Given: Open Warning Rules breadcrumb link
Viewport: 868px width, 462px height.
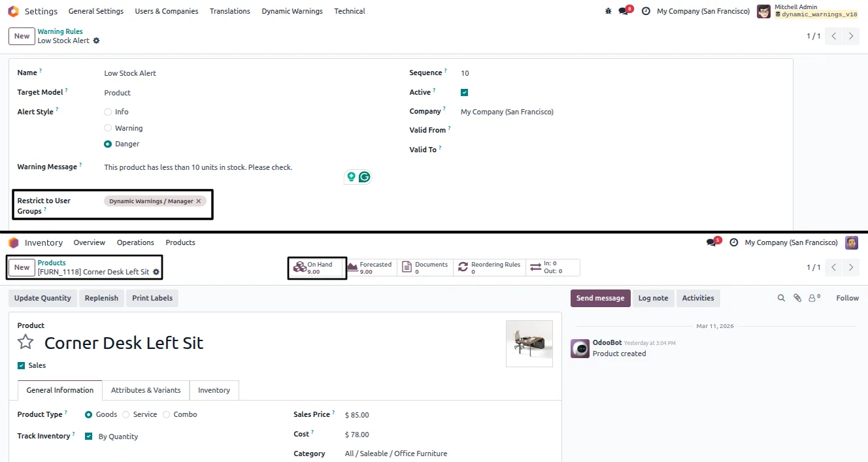Looking at the screenshot, I should (x=60, y=31).
